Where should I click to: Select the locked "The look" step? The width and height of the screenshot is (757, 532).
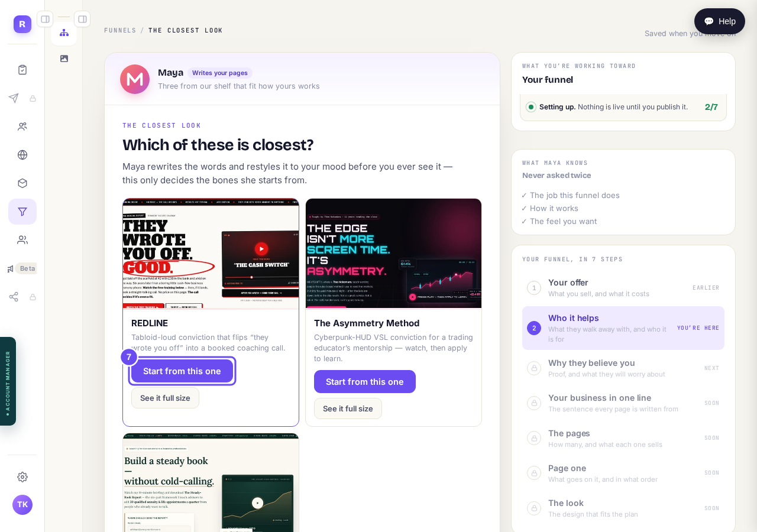point(623,508)
